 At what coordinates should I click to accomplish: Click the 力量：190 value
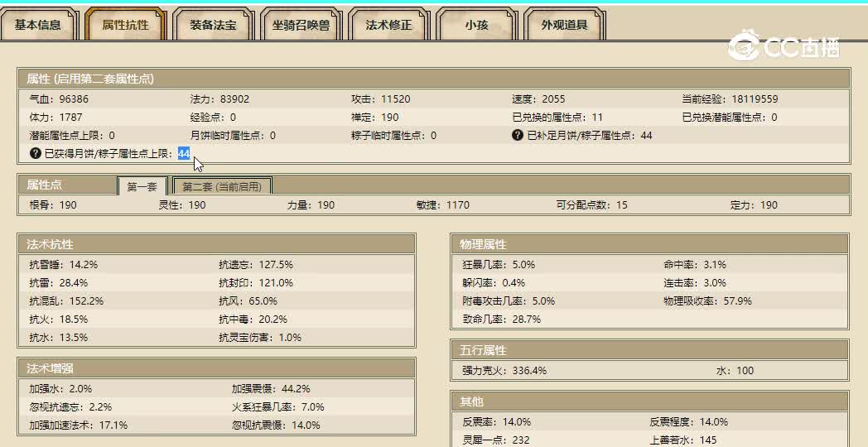311,204
